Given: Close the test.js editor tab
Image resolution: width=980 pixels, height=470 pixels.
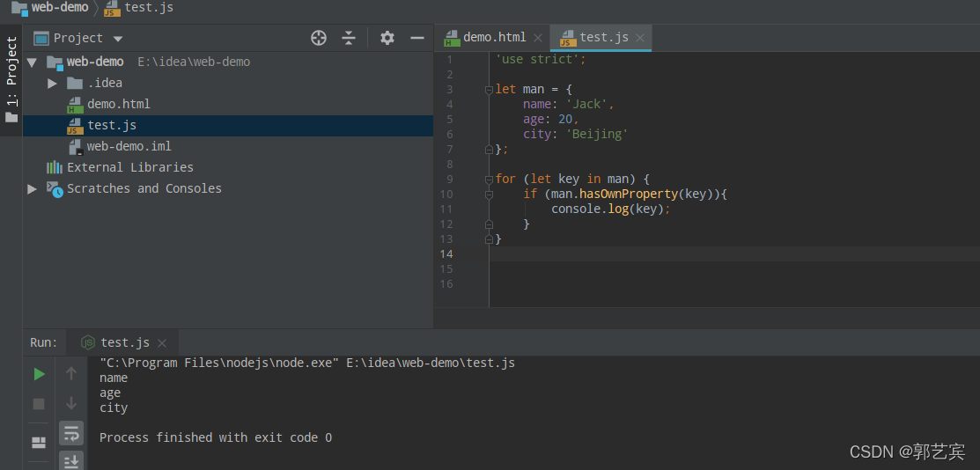Looking at the screenshot, I should coord(640,38).
